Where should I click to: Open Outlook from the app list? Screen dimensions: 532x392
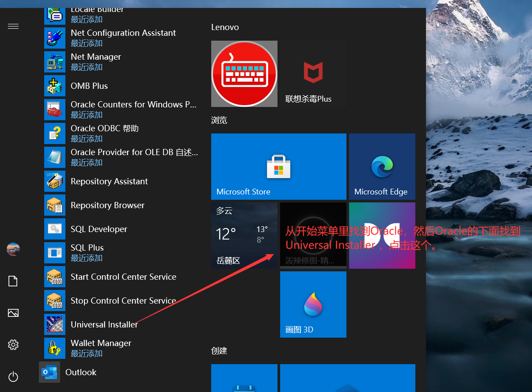tap(119, 372)
